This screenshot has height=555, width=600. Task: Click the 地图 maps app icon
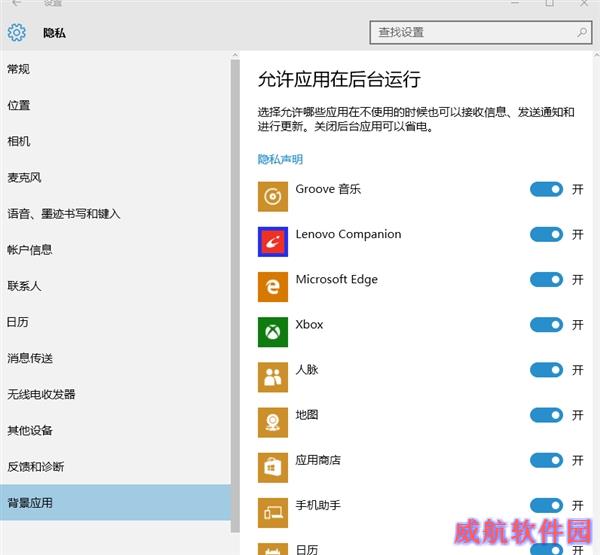273,423
